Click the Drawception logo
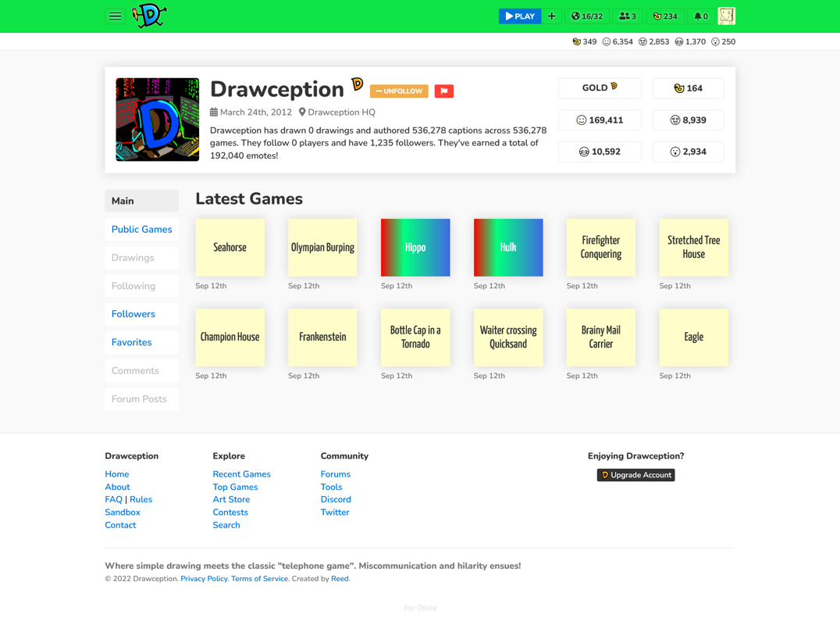 click(150, 16)
